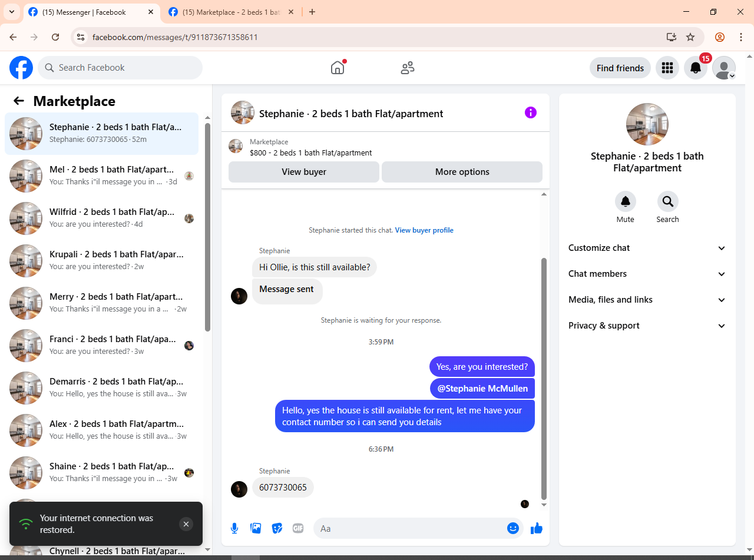The image size is (754, 560).
Task: Mute this conversation with the bell icon
Action: coord(626,201)
